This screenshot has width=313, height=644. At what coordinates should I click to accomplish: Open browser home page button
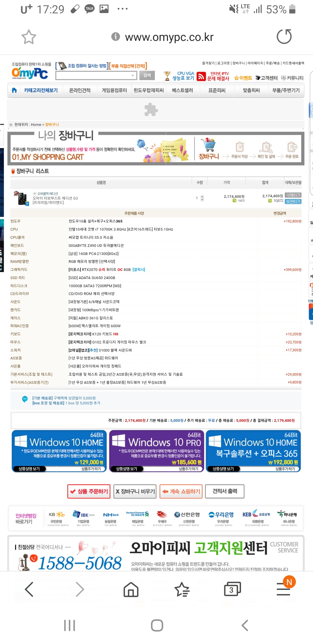[x=131, y=589]
